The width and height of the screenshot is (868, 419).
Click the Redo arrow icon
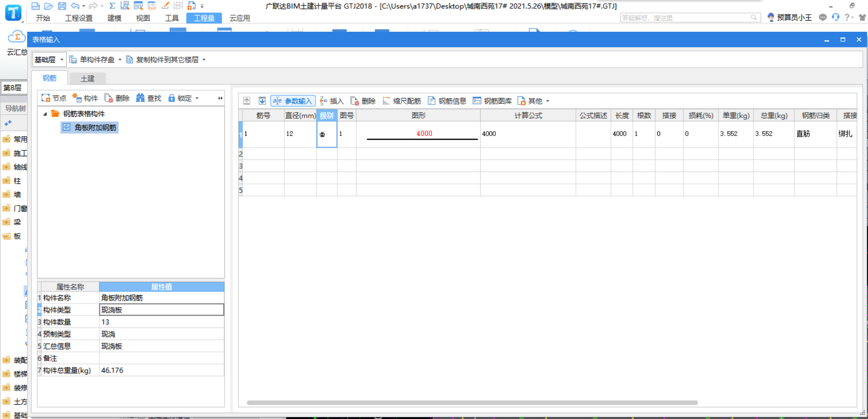pos(93,6)
